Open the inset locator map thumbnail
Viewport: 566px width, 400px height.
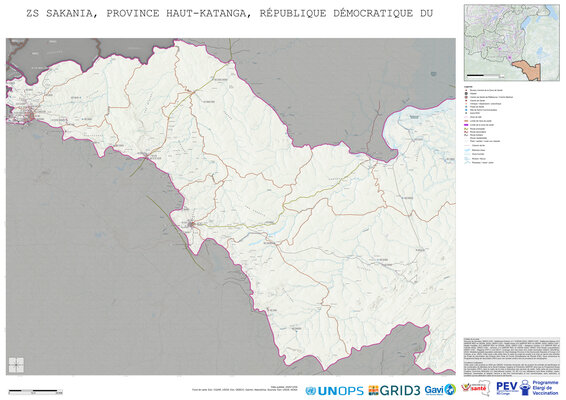point(511,43)
